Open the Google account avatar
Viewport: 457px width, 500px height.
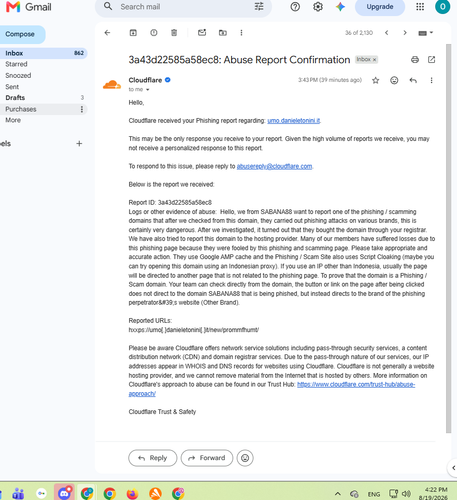click(x=442, y=7)
